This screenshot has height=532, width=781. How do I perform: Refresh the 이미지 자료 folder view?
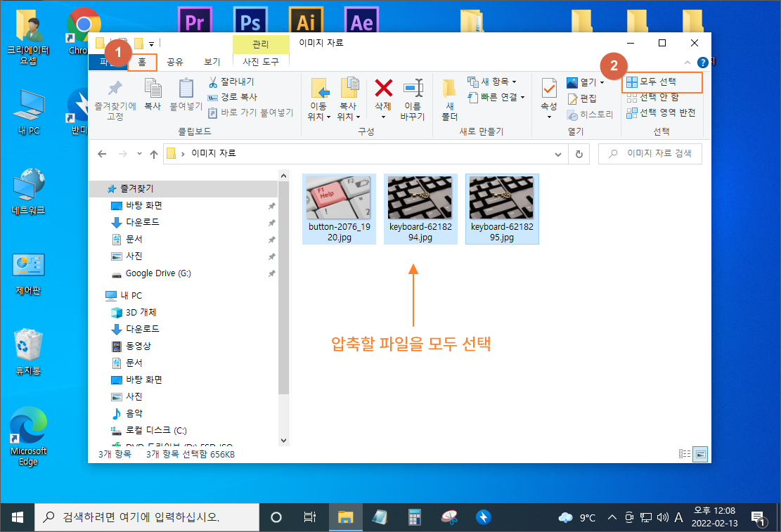point(579,154)
